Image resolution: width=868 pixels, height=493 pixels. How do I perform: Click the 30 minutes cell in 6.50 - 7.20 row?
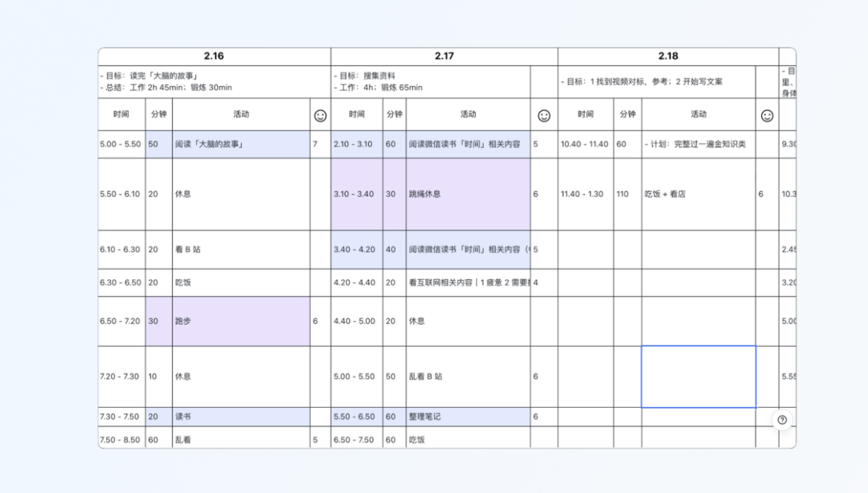coord(159,321)
